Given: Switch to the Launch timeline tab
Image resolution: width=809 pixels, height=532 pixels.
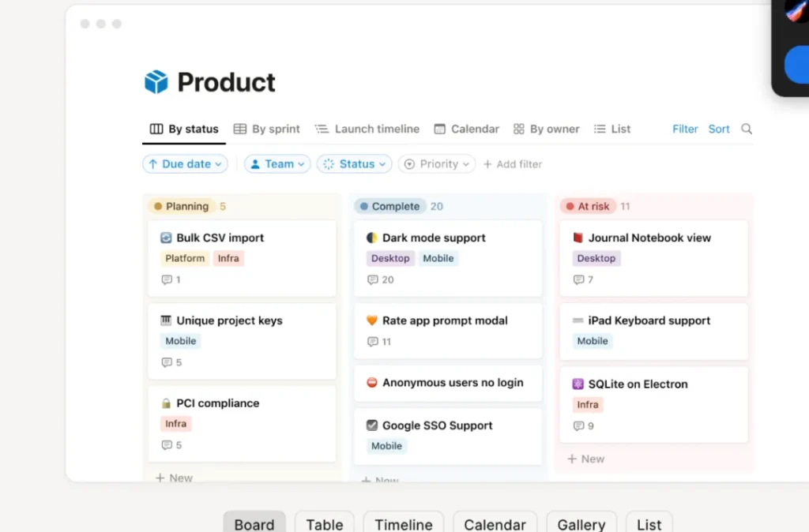Looking at the screenshot, I should click(x=367, y=129).
